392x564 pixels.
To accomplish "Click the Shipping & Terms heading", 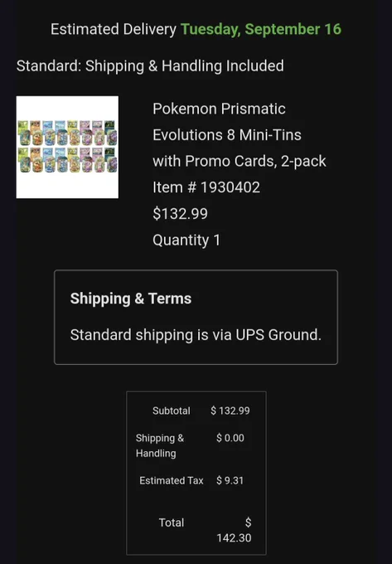I will (131, 299).
